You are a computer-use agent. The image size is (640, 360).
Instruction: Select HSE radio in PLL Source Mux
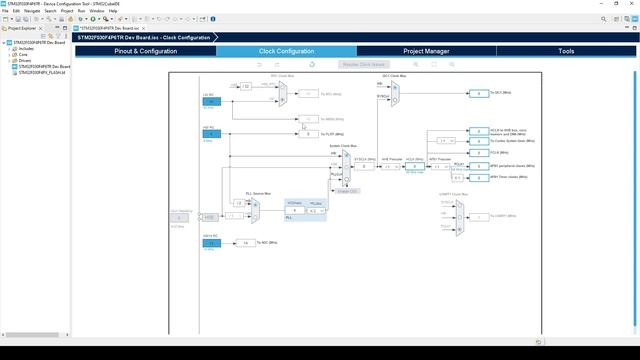click(x=255, y=217)
